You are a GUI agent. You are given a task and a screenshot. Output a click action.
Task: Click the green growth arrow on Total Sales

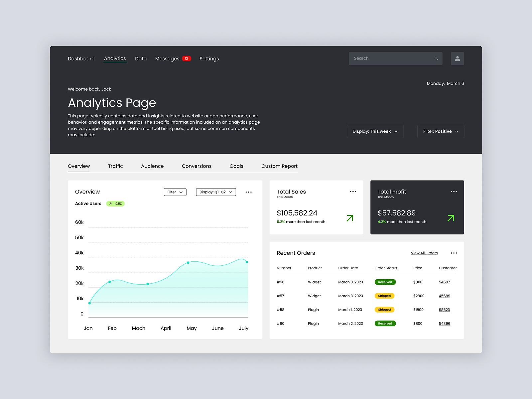[x=349, y=218]
